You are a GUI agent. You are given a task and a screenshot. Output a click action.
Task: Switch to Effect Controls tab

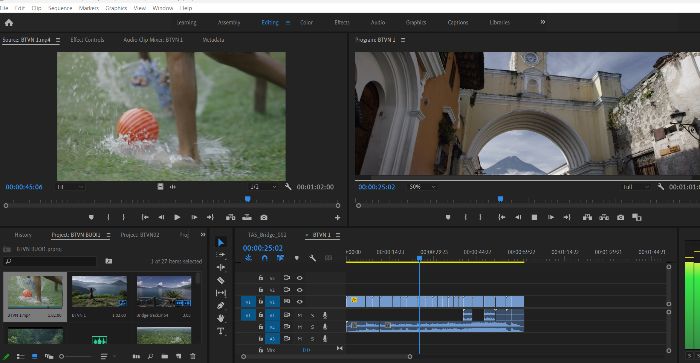tap(87, 40)
